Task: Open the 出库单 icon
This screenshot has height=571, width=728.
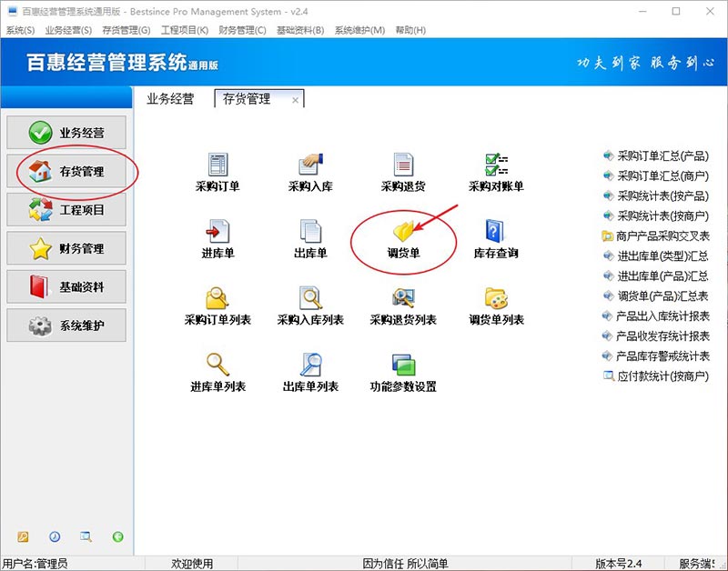Action: 310,232
